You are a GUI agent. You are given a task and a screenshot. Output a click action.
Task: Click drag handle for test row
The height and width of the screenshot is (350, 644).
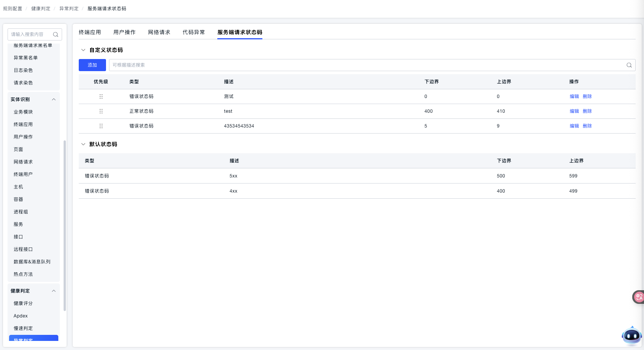point(101,111)
